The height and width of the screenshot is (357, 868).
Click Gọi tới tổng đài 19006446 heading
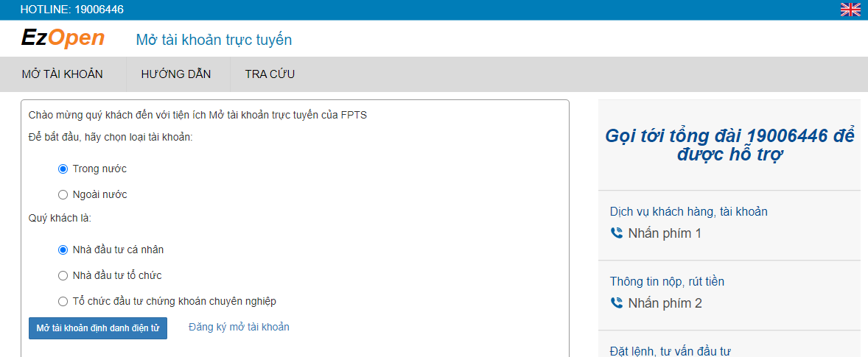tap(729, 145)
